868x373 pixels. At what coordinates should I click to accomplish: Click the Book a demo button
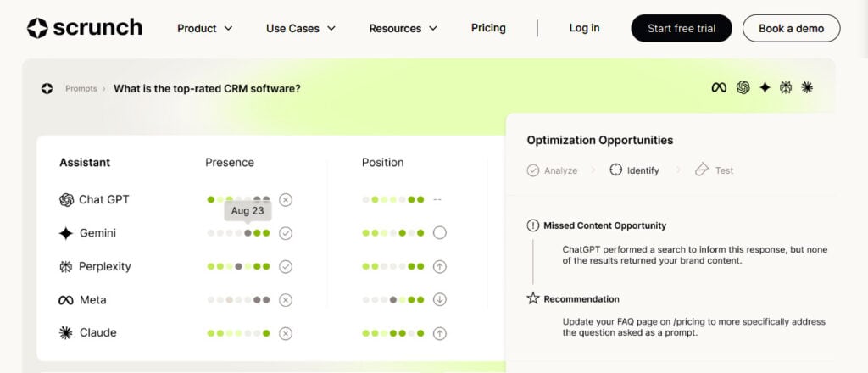[x=791, y=28]
